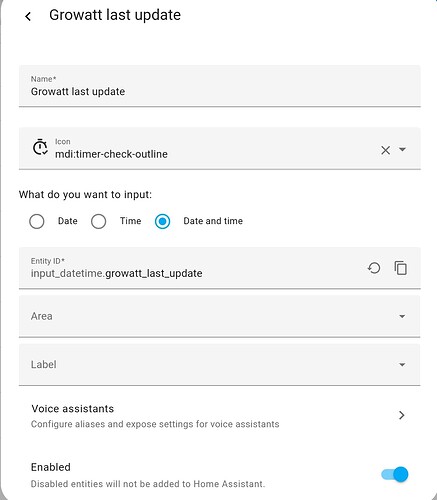
Task: Click the arrow icon in the Area field
Action: pyautogui.click(x=402, y=316)
